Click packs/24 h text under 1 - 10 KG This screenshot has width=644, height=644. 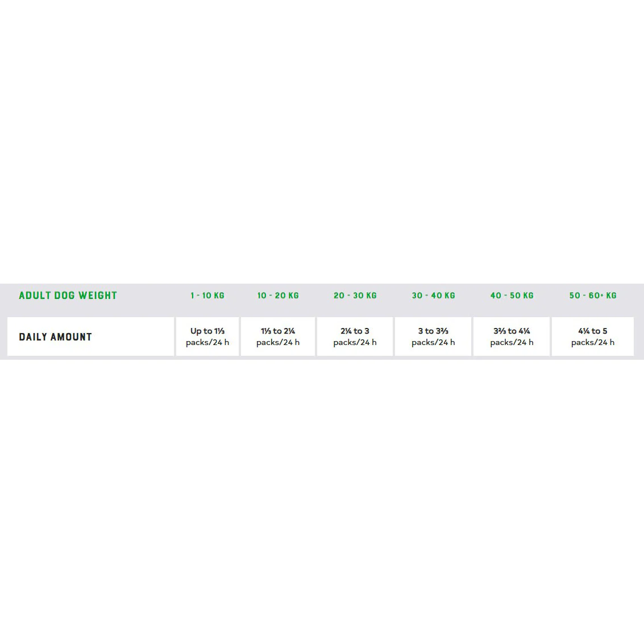point(207,343)
